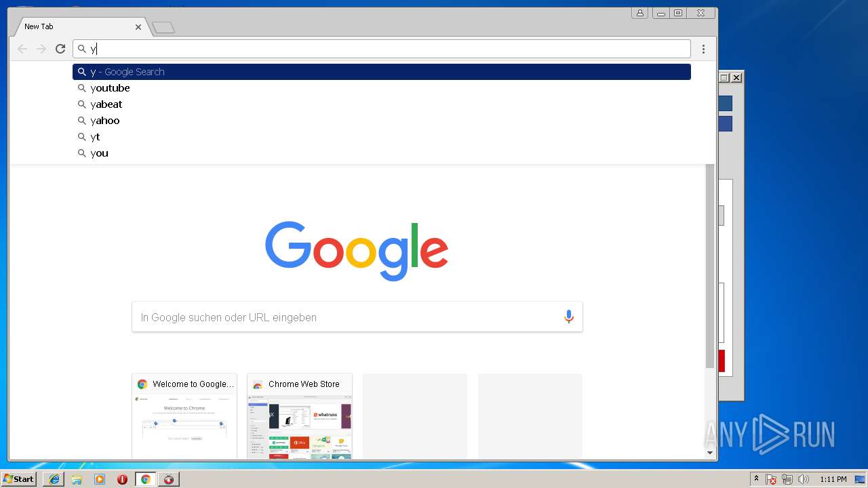Open the Chrome three-dot menu
Image resolution: width=868 pixels, height=488 pixels.
point(703,49)
